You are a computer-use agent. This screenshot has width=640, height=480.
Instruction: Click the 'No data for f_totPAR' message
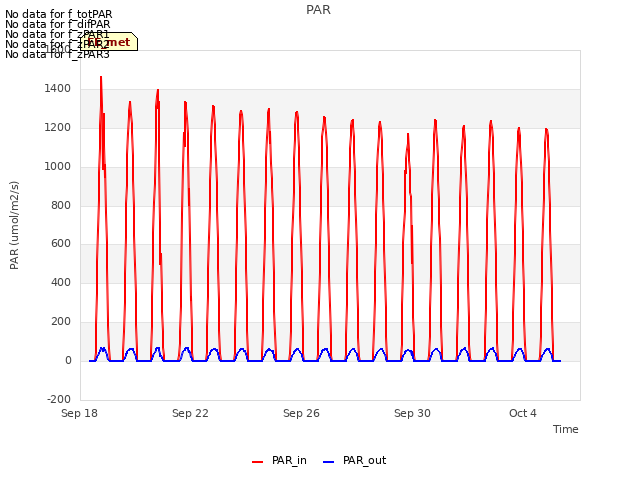pyautogui.click(x=59, y=14)
